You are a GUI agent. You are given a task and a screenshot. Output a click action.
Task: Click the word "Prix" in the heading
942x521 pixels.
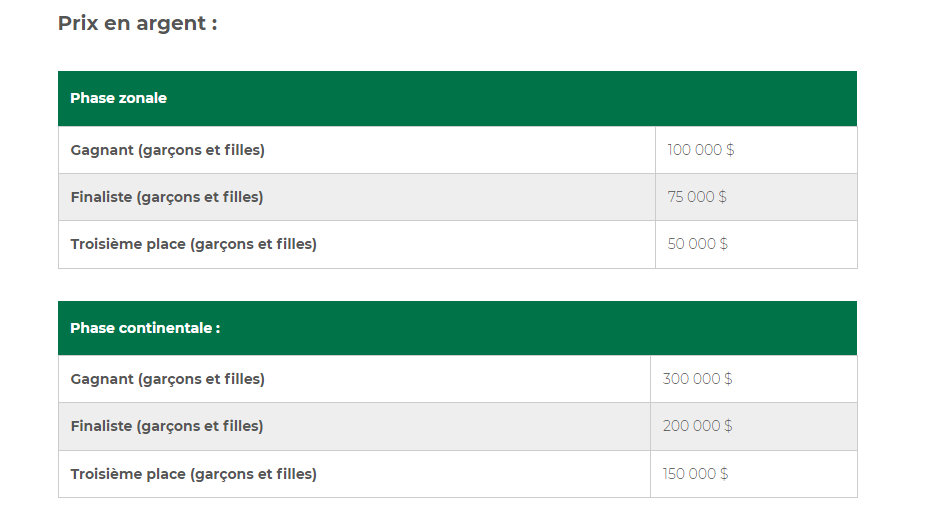[x=78, y=23]
